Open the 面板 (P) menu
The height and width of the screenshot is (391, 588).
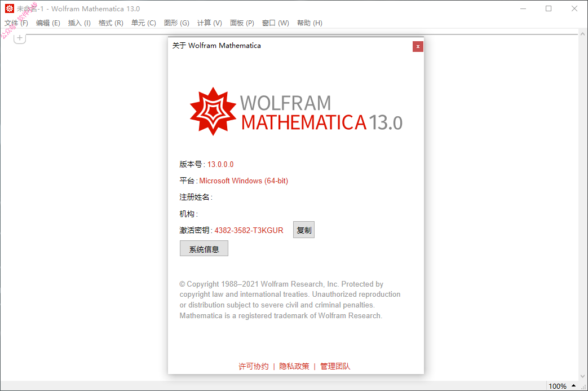tap(242, 23)
